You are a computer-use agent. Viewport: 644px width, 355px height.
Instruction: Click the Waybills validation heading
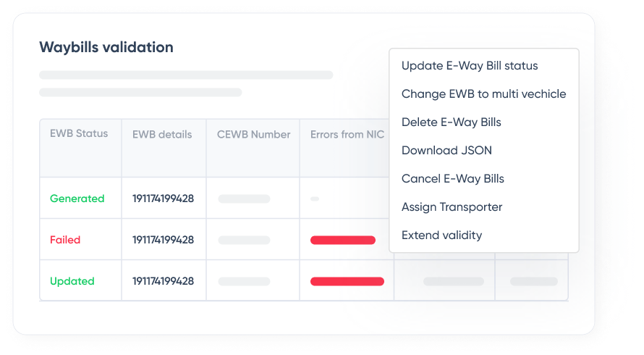pos(106,48)
